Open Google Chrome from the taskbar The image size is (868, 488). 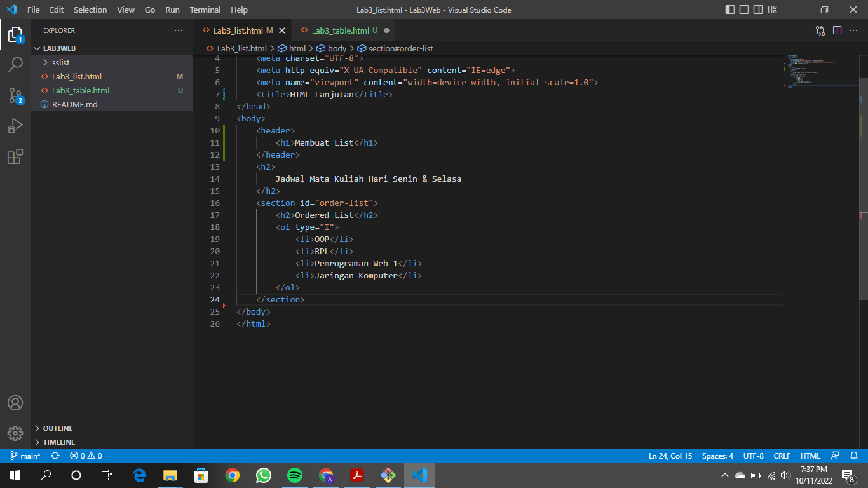click(233, 475)
